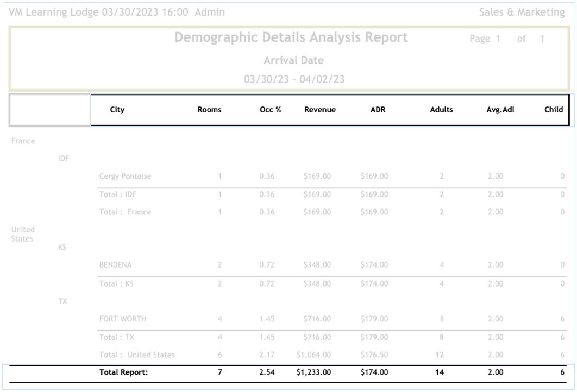This screenshot has height=392, width=577.
Task: Select the France country group label
Action: pos(23,141)
